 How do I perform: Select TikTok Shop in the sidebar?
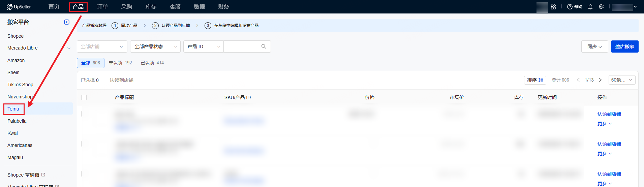(x=20, y=85)
